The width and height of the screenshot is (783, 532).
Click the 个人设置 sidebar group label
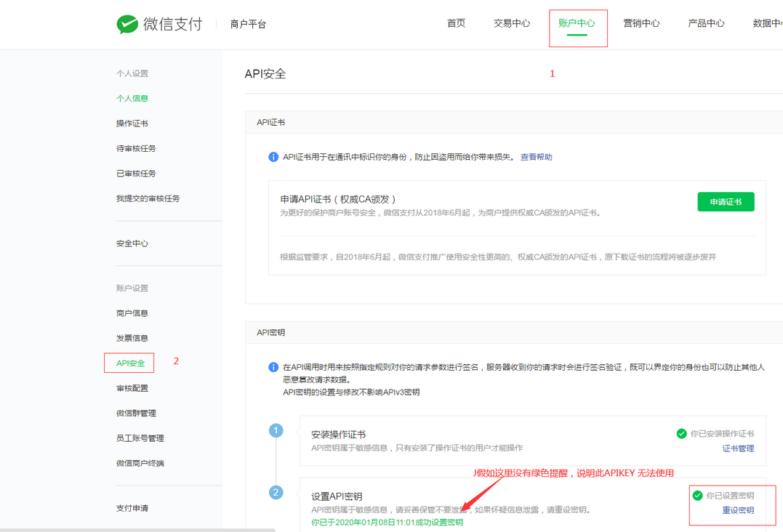[132, 73]
